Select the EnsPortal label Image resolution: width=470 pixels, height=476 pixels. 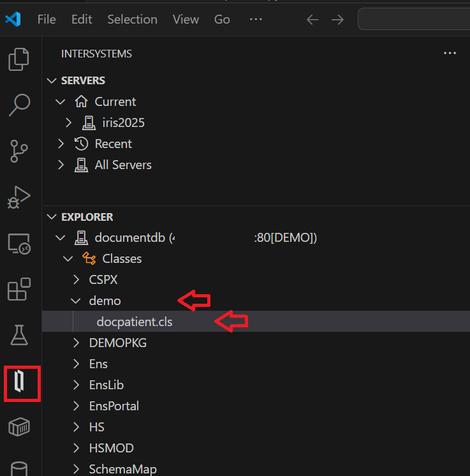pos(114,406)
